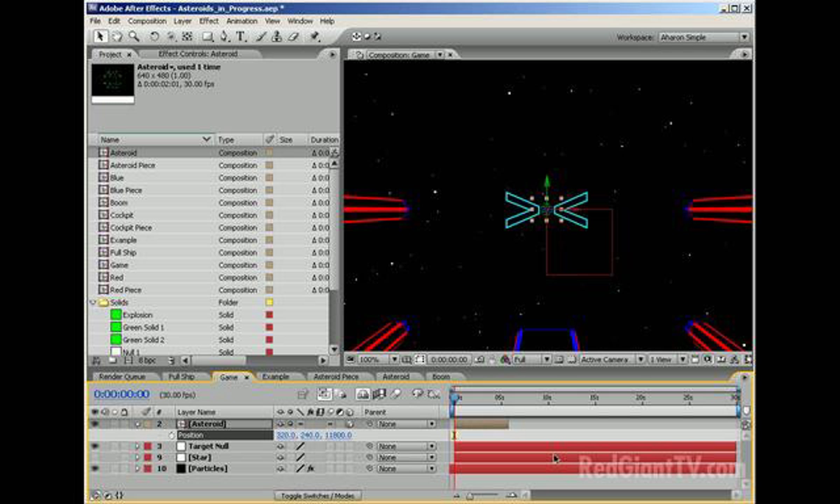Select the Brush tool
The width and height of the screenshot is (840, 504).
point(261,36)
